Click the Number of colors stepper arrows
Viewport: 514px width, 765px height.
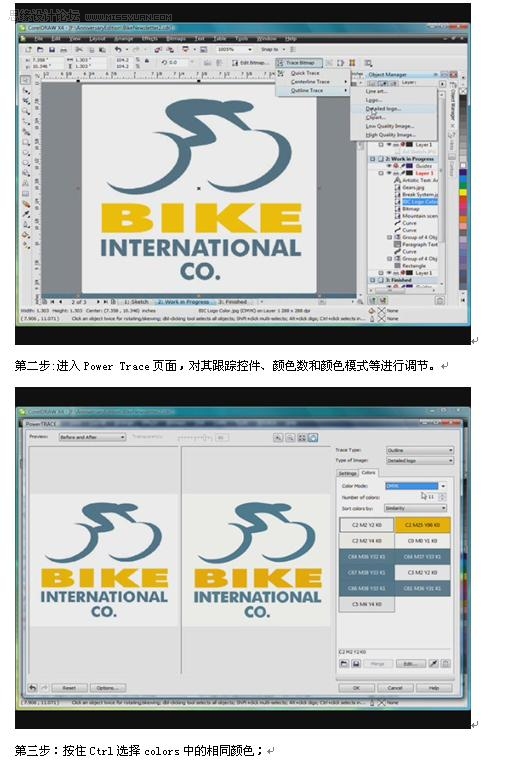pyautogui.click(x=442, y=497)
